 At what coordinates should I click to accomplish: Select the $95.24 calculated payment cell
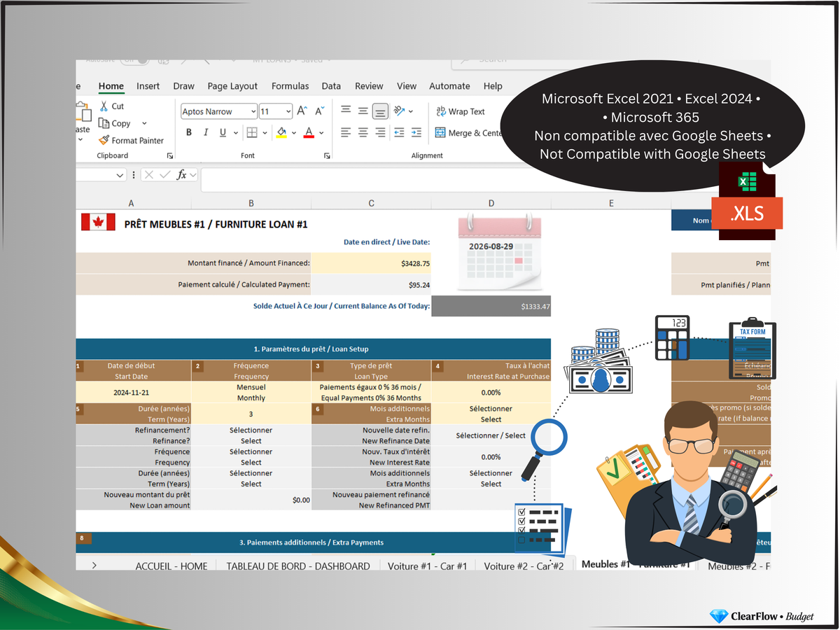click(371, 285)
